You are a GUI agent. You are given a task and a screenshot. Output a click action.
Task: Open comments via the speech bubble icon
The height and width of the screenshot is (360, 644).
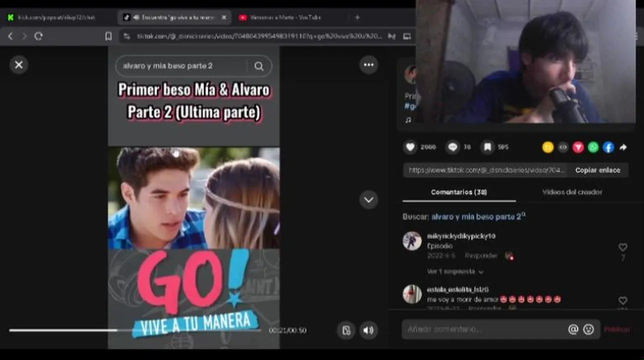point(452,147)
